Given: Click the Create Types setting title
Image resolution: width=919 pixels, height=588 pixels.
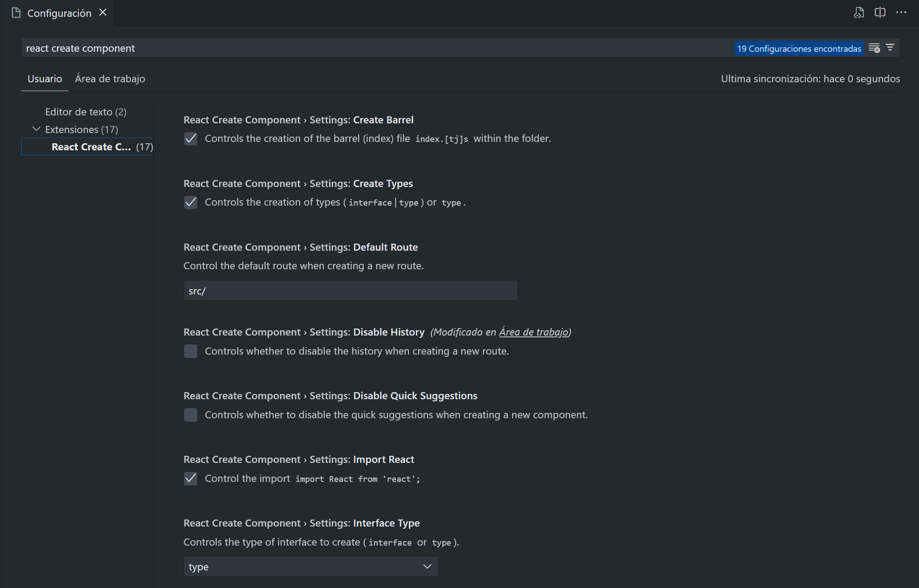Looking at the screenshot, I should coord(298,183).
